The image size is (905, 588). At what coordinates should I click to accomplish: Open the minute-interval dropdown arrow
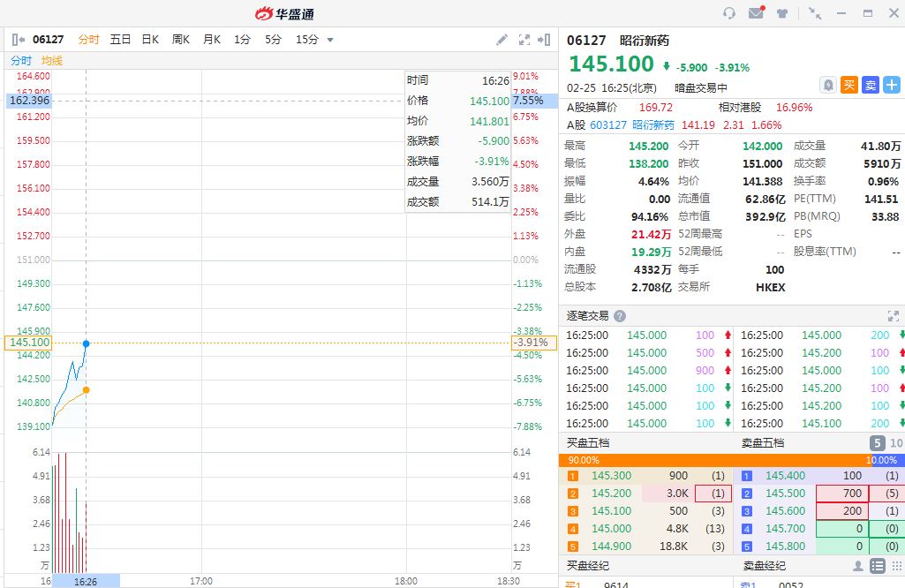coord(330,40)
